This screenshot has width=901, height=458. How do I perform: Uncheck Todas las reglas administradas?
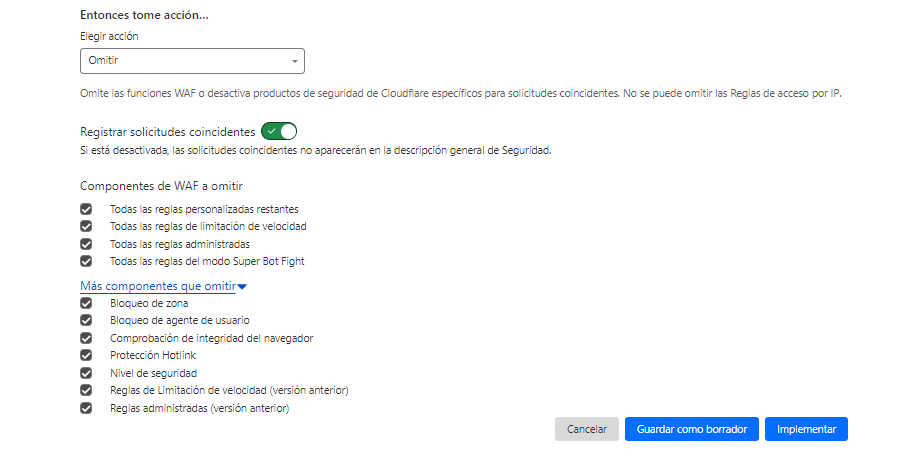point(86,244)
